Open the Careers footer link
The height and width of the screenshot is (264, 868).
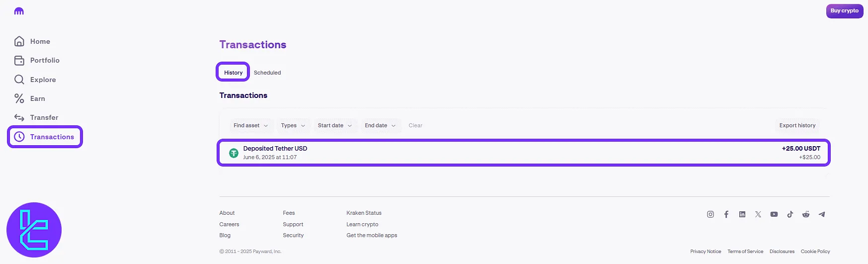[x=229, y=224]
